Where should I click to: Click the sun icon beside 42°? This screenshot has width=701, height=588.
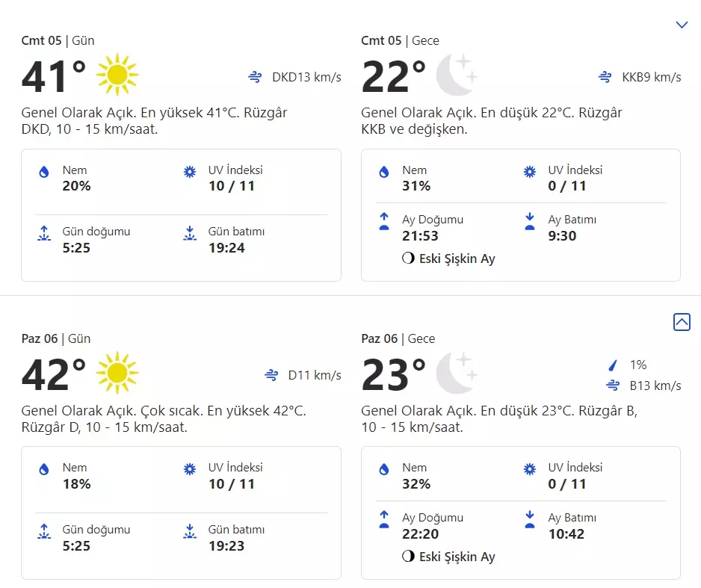117,373
